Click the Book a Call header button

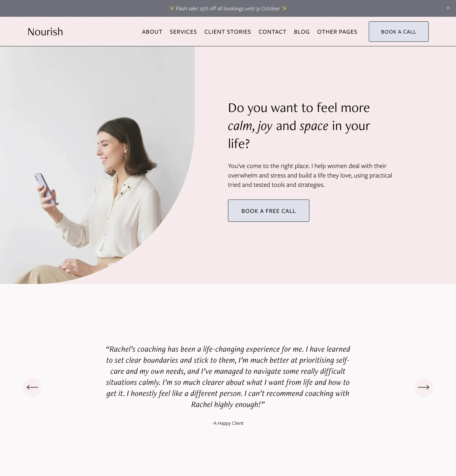click(399, 32)
